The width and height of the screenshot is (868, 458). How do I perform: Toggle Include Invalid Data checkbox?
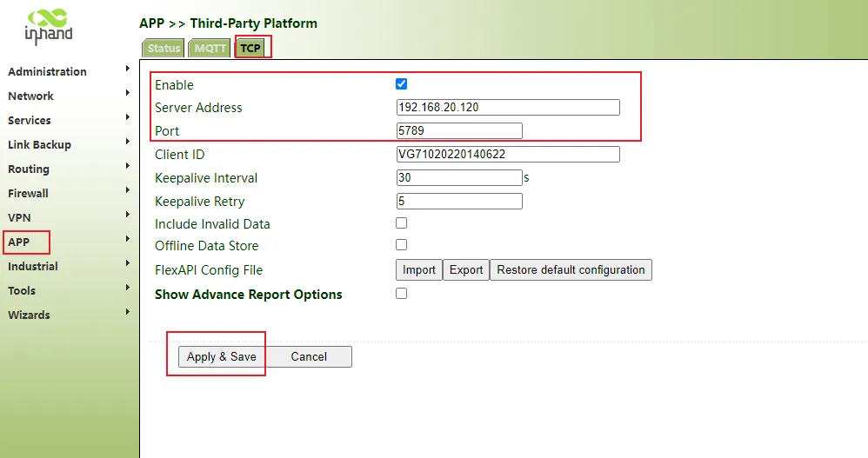click(x=401, y=222)
